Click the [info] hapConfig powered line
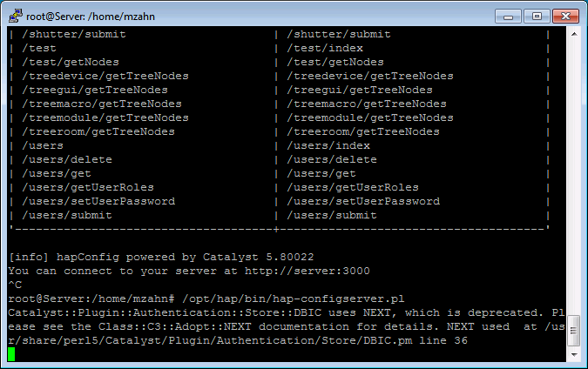 point(161,257)
